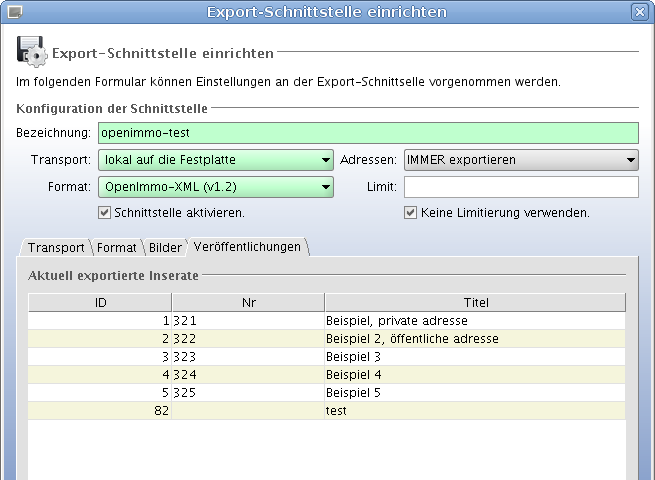The image size is (655, 480).
Task: Click into the Bezeichnung text field
Action: (367, 133)
